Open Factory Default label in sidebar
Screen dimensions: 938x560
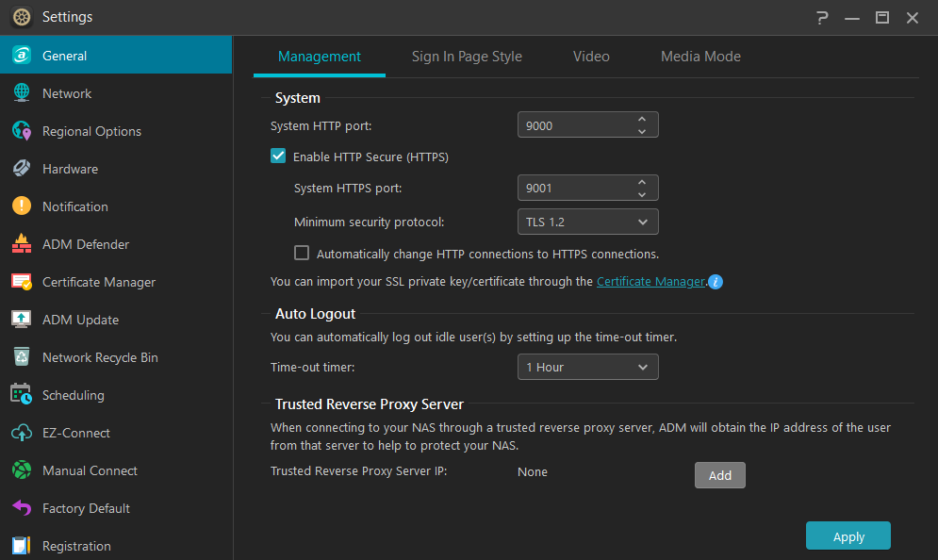86,508
